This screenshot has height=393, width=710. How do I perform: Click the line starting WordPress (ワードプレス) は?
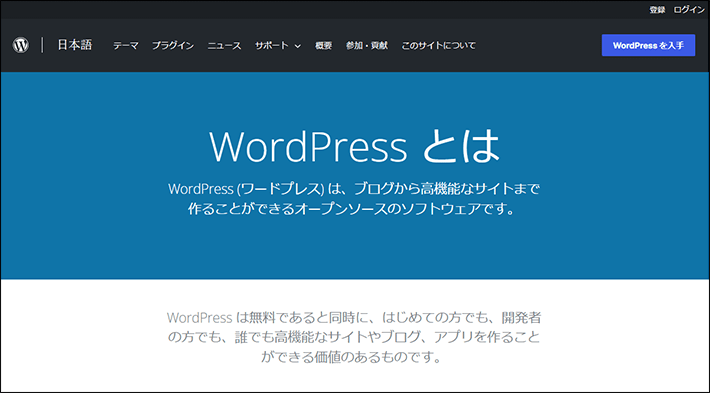point(354,188)
